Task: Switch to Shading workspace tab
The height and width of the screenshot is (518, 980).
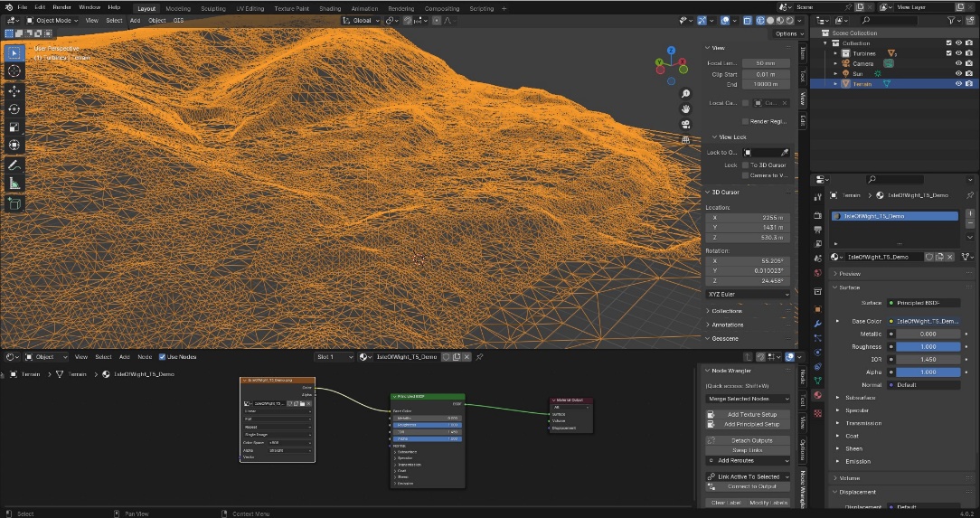Action: pyautogui.click(x=330, y=9)
